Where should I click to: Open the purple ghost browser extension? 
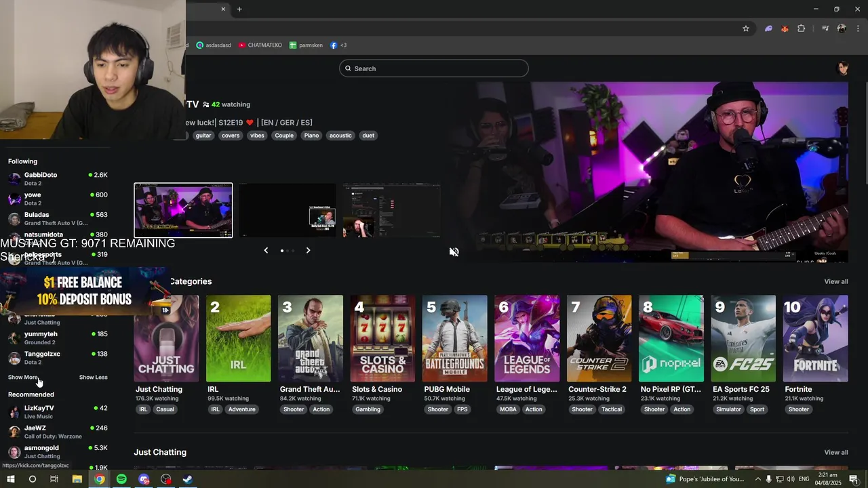pyautogui.click(x=768, y=28)
